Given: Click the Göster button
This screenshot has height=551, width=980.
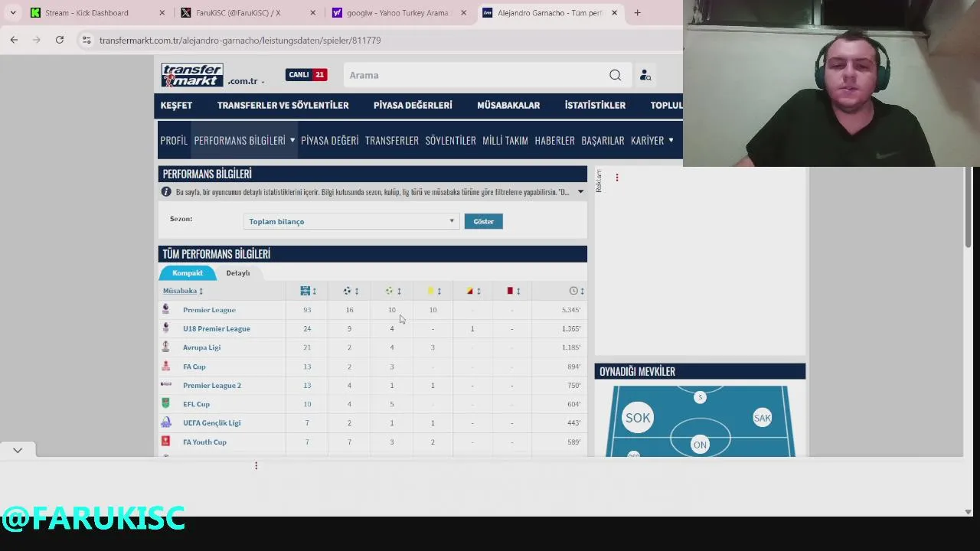Looking at the screenshot, I should 483,221.
